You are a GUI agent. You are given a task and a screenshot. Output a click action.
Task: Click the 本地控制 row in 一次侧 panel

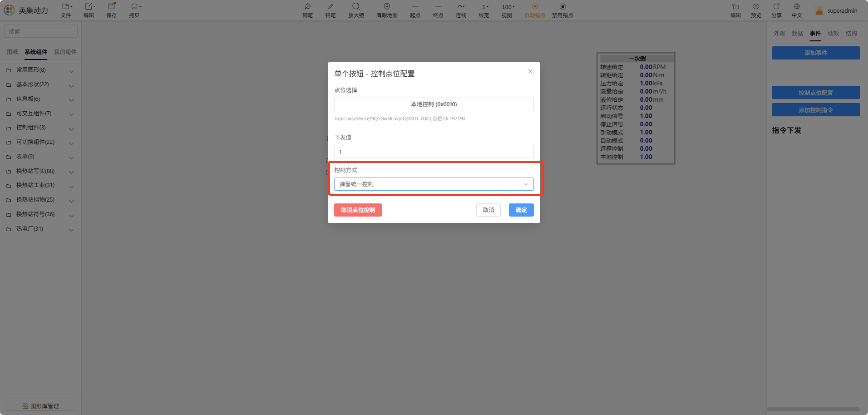[636, 157]
